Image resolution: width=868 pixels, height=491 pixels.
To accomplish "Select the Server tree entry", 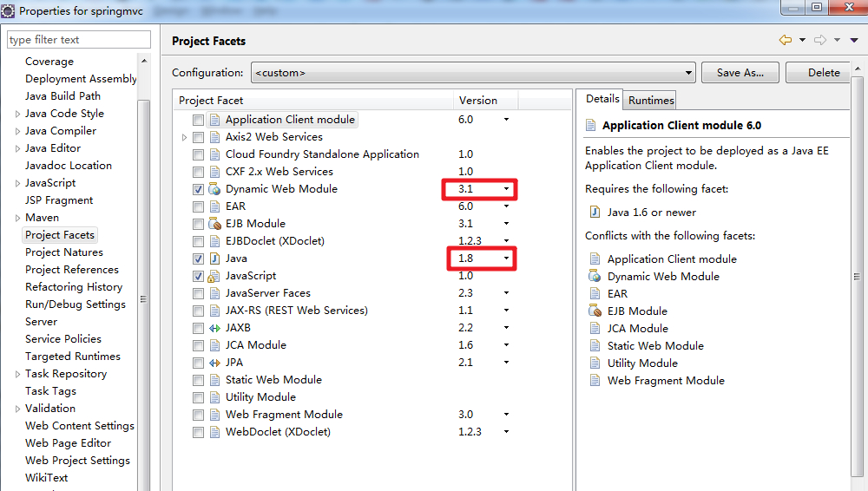I will click(x=41, y=322).
